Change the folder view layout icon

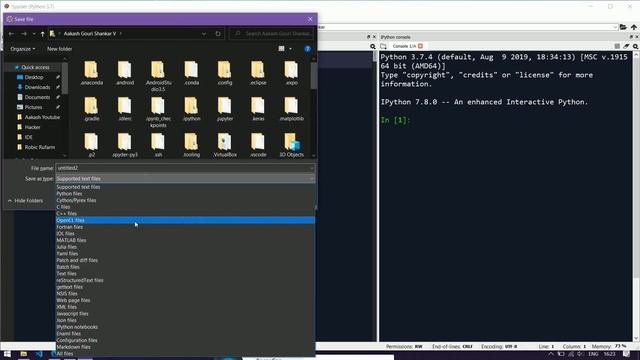tap(281, 49)
